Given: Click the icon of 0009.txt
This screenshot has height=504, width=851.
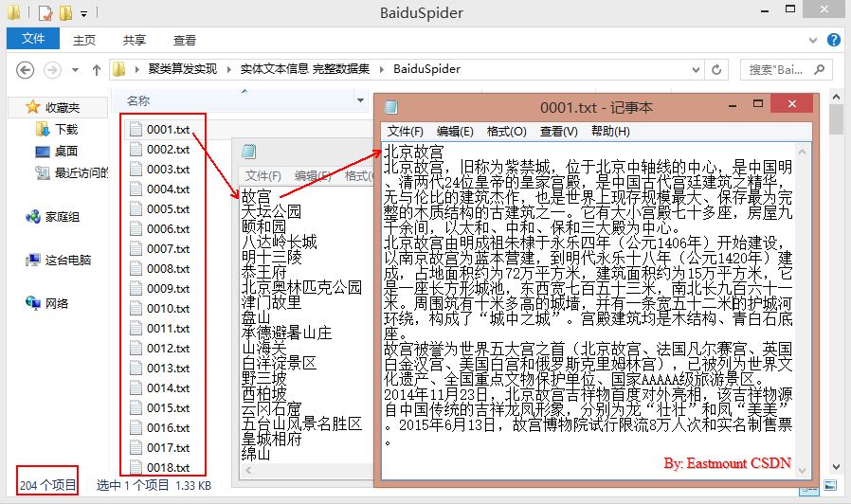Looking at the screenshot, I should click(x=136, y=288).
